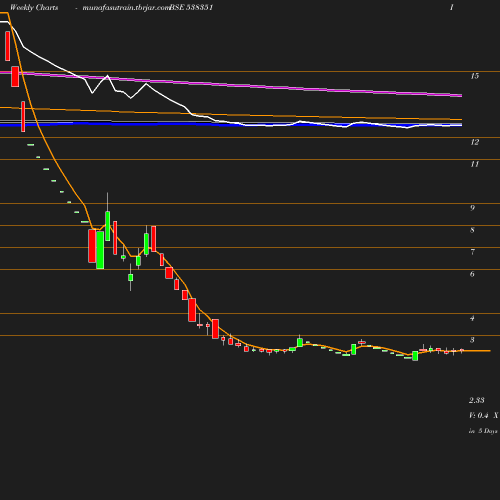
Task: Click the 'in 5 Days' label
Action: (x=483, y=431)
